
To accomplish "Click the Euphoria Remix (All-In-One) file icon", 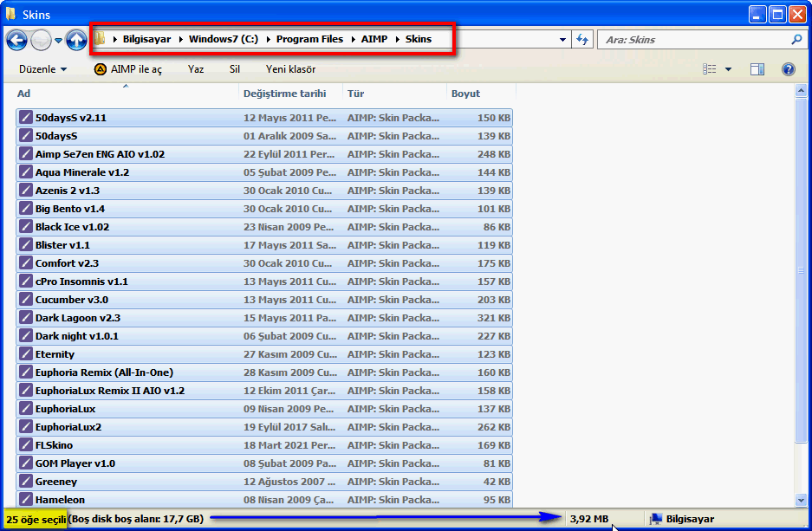I will coord(26,372).
